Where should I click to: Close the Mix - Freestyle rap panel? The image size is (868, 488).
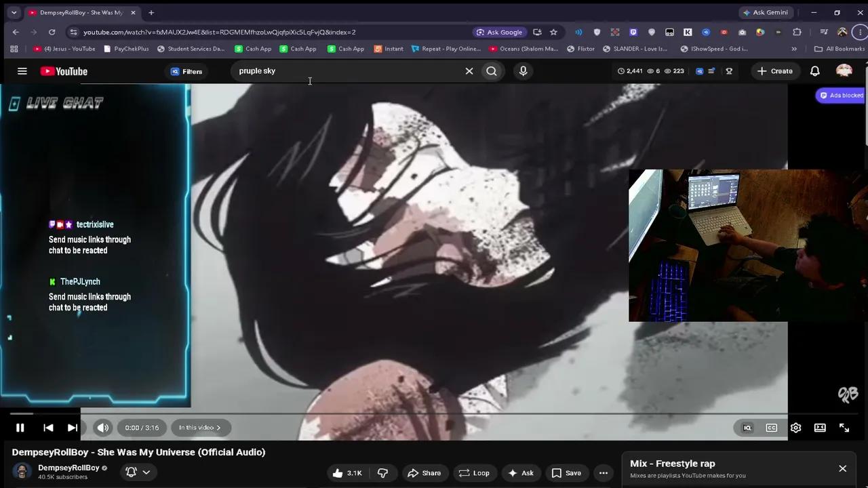click(x=842, y=468)
